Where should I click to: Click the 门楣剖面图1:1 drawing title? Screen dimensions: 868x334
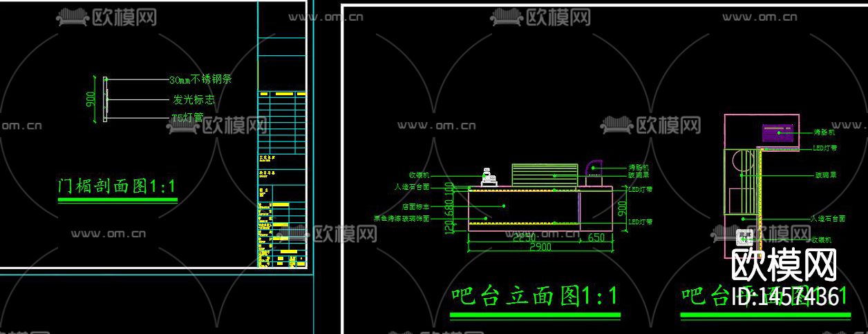pos(117,186)
